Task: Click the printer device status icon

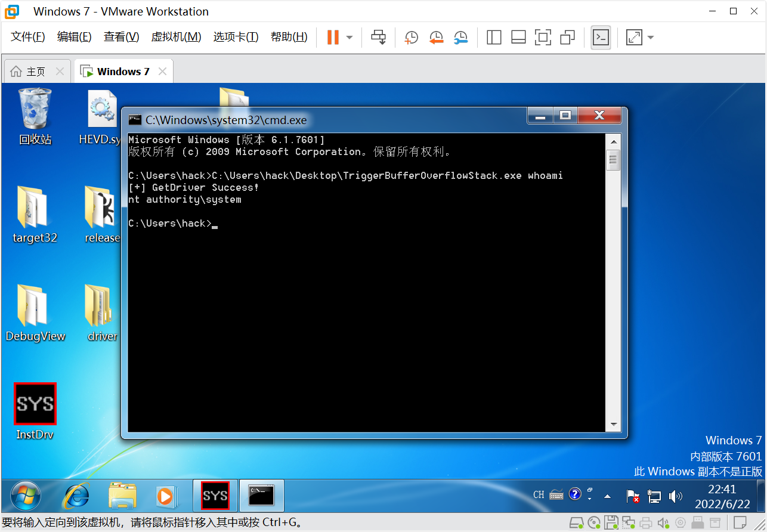Action: pyautogui.click(x=646, y=523)
